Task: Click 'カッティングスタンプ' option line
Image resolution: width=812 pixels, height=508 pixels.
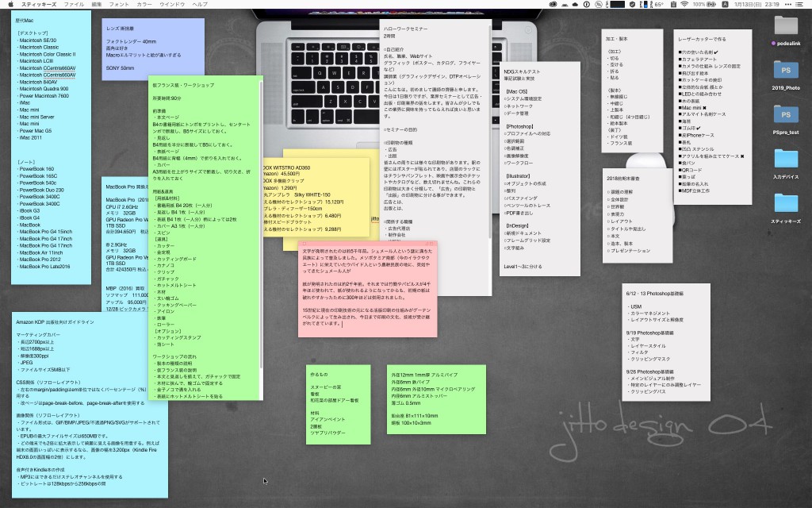Action: (177, 338)
